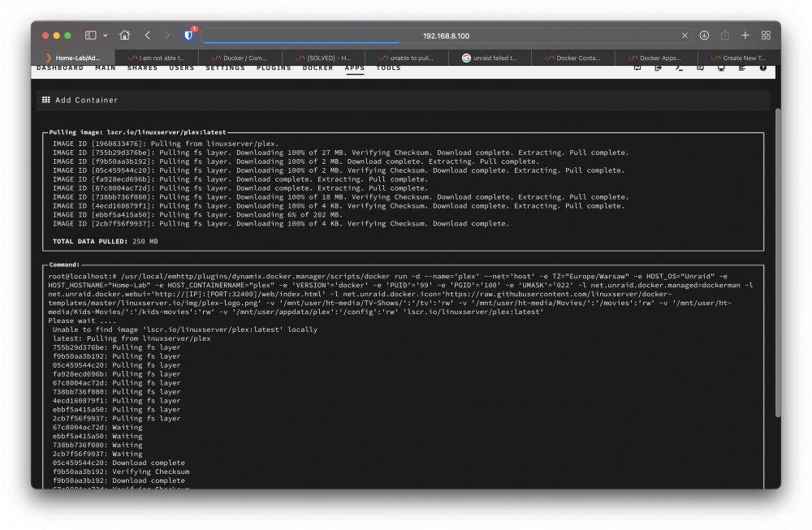The height and width of the screenshot is (530, 812).
Task: Open the Unraid USERS menu
Action: point(182,68)
